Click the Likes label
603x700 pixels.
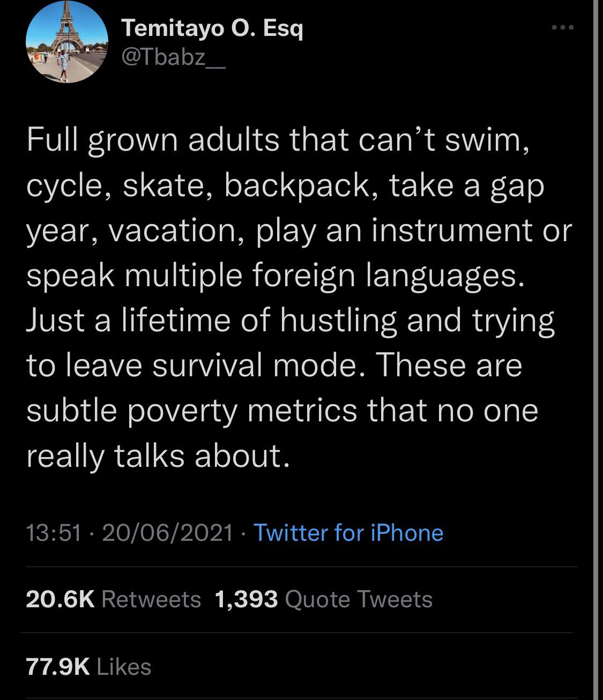(121, 667)
